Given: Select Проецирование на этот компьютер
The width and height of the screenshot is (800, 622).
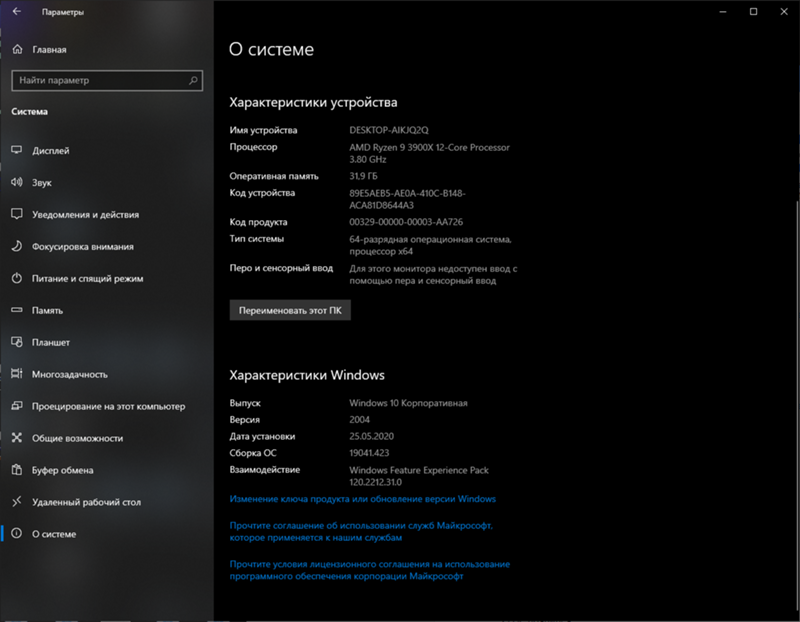Looking at the screenshot, I should tap(107, 406).
